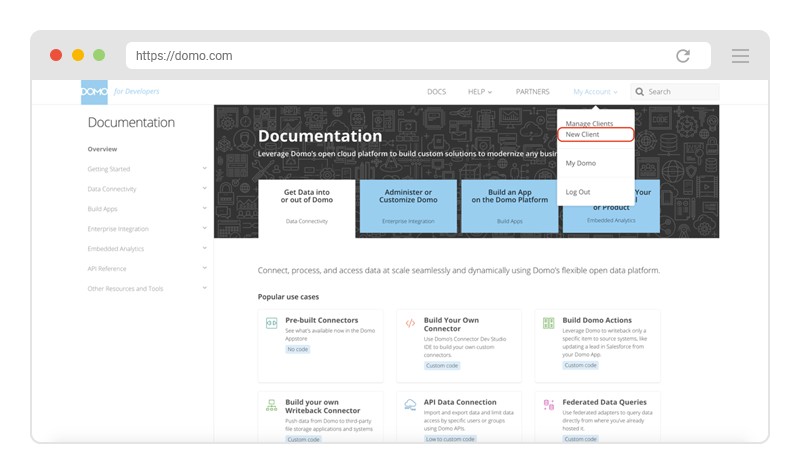Click the Pre-built Connectors card icon

(x=271, y=323)
